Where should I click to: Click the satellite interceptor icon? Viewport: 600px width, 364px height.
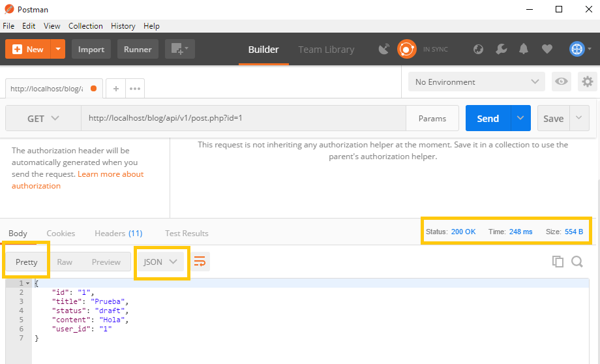383,50
